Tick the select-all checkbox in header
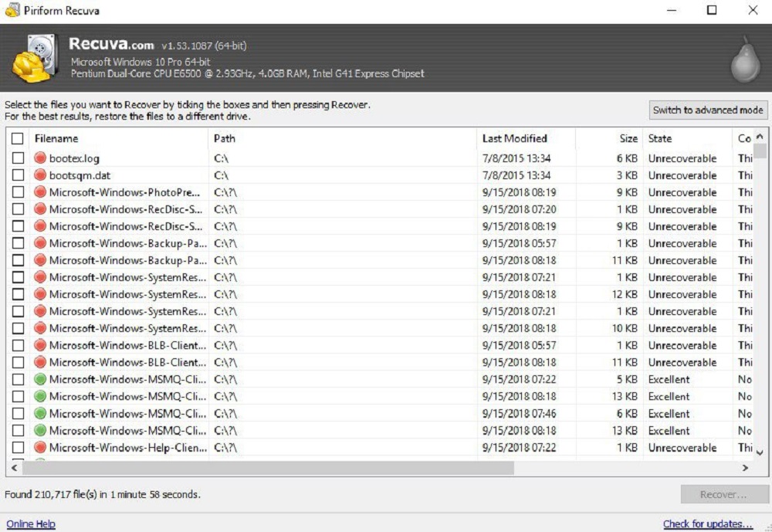Image resolution: width=772 pixels, height=532 pixels. [x=17, y=138]
